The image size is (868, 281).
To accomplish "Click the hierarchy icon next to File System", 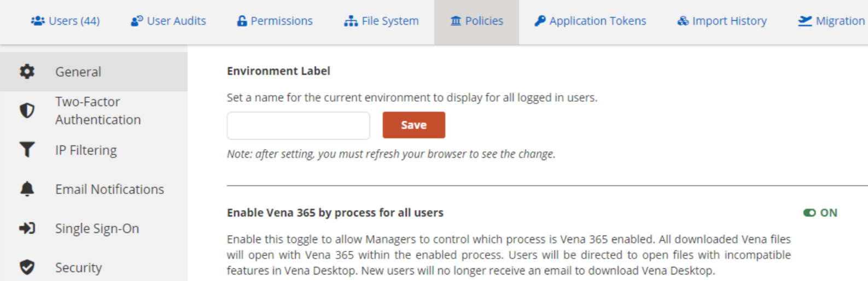I will coord(351,21).
